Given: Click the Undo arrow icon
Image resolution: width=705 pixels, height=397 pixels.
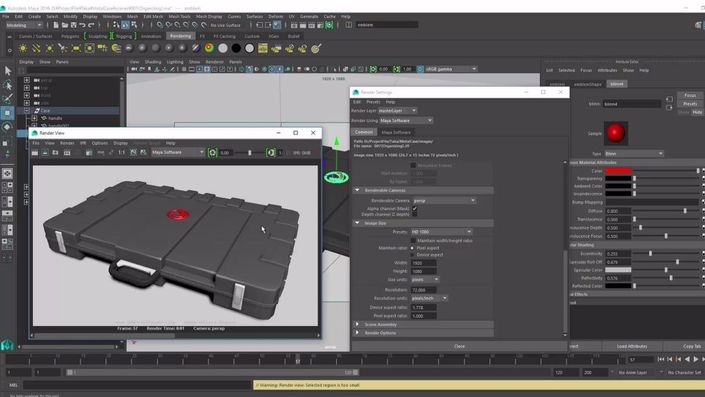Looking at the screenshot, I should (82, 25).
